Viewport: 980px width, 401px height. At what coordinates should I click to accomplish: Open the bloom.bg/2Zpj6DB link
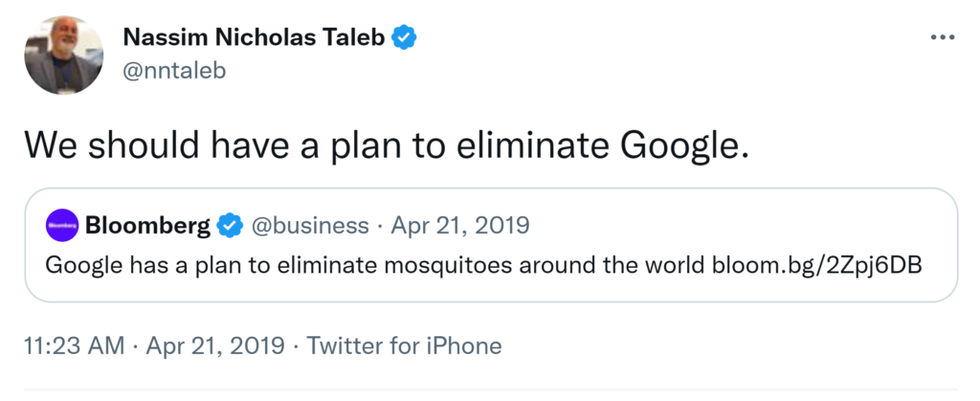point(817,265)
